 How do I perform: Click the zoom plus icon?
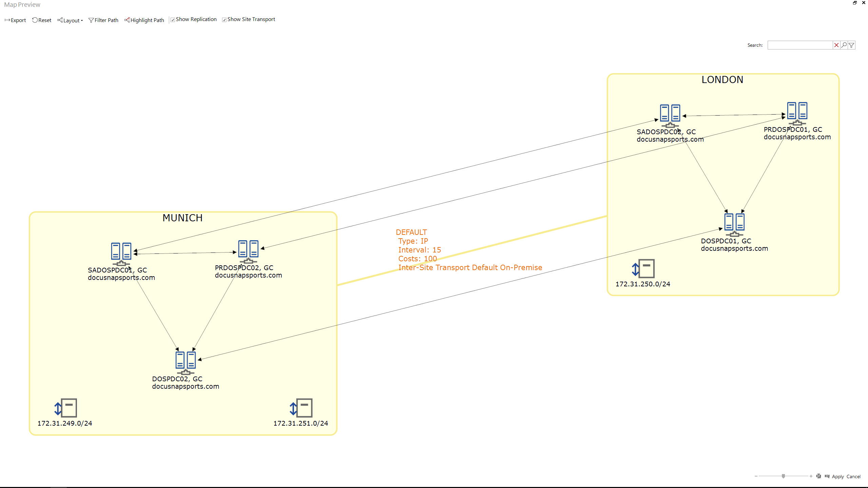click(x=811, y=476)
